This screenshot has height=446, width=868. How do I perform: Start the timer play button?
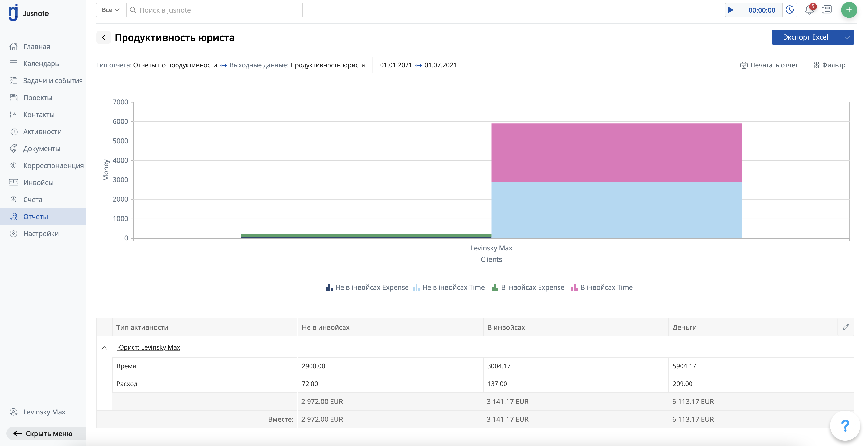coord(731,10)
